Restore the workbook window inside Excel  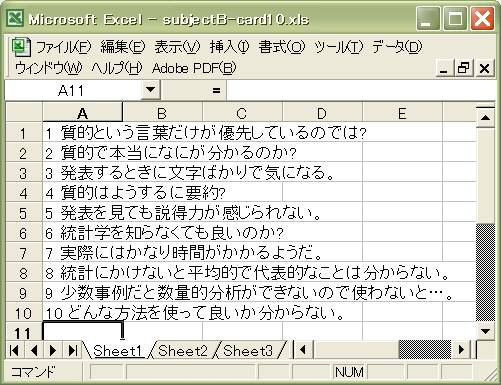pos(463,68)
